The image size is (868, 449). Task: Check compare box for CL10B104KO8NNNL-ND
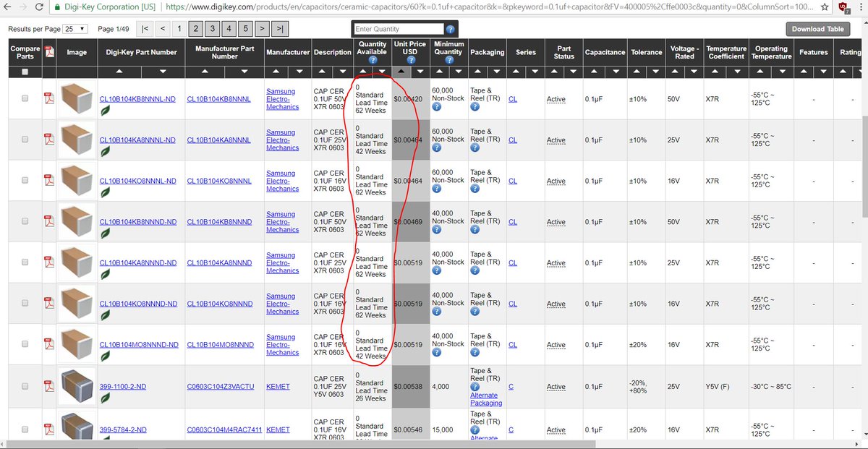pyautogui.click(x=25, y=181)
